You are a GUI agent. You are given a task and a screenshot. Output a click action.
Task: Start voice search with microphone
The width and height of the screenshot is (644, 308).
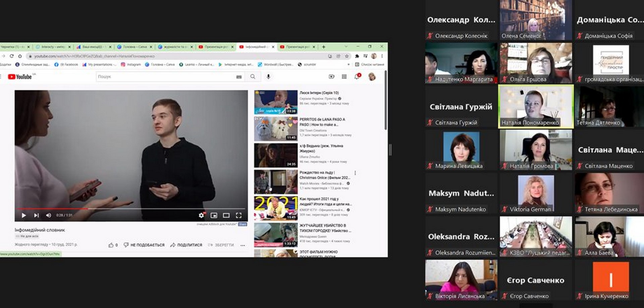click(268, 77)
